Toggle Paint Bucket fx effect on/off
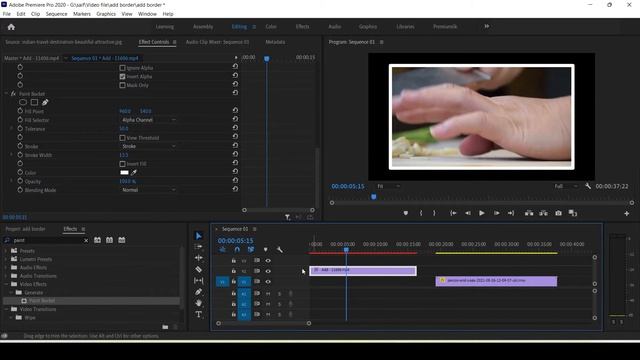Screen dimensions: 640x360 tap(13, 94)
